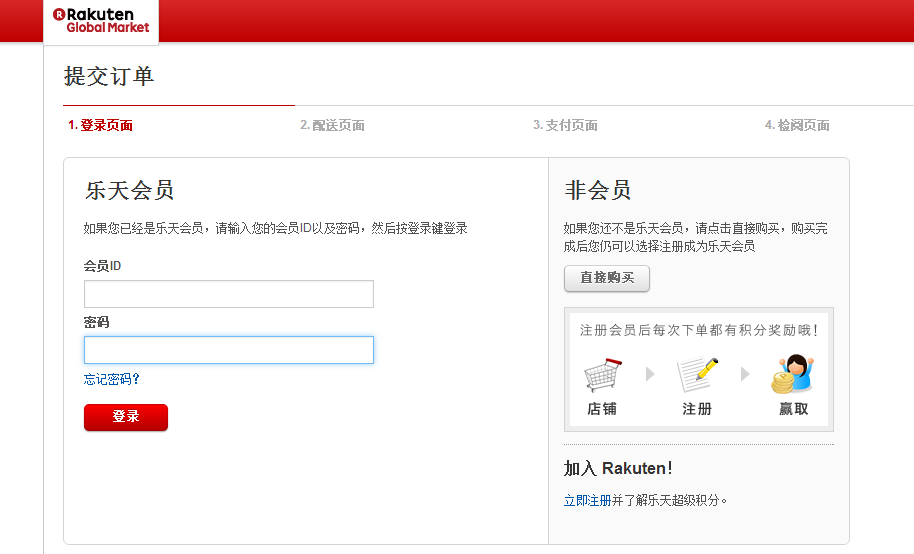This screenshot has width=914, height=554.
Task: Click the 乐天会员 heading
Action: [129, 190]
